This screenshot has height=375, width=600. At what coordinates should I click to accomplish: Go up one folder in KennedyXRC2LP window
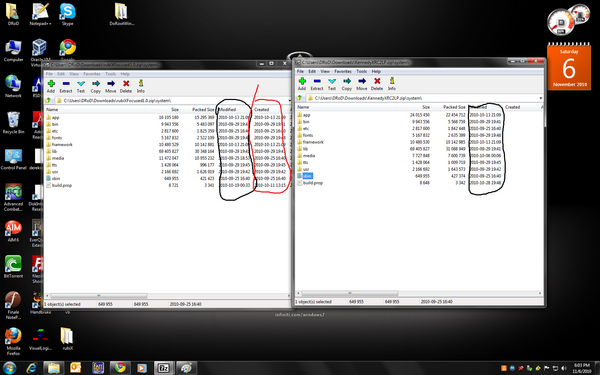click(x=300, y=98)
